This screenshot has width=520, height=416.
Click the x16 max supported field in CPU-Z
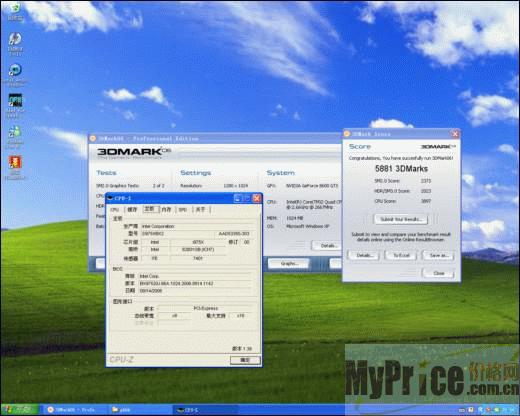[x=241, y=316]
